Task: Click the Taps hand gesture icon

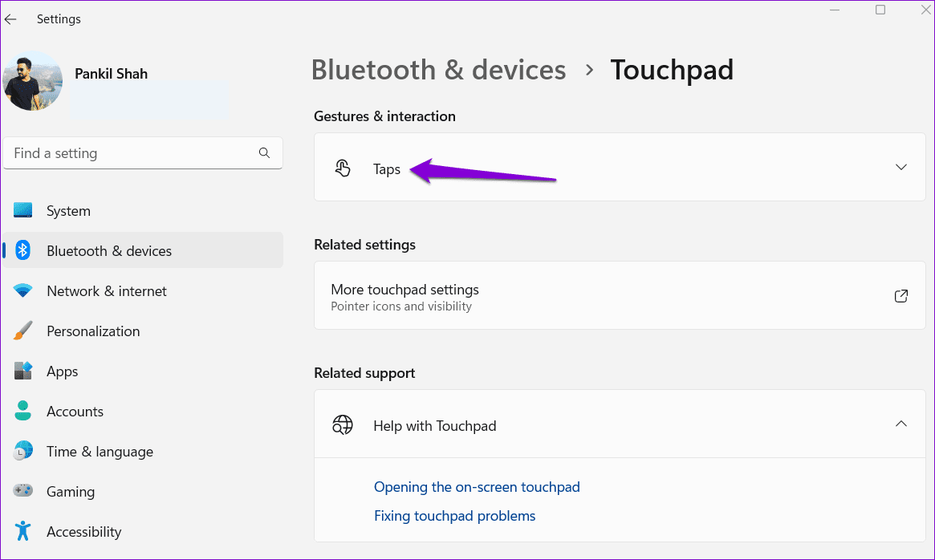Action: pos(342,168)
